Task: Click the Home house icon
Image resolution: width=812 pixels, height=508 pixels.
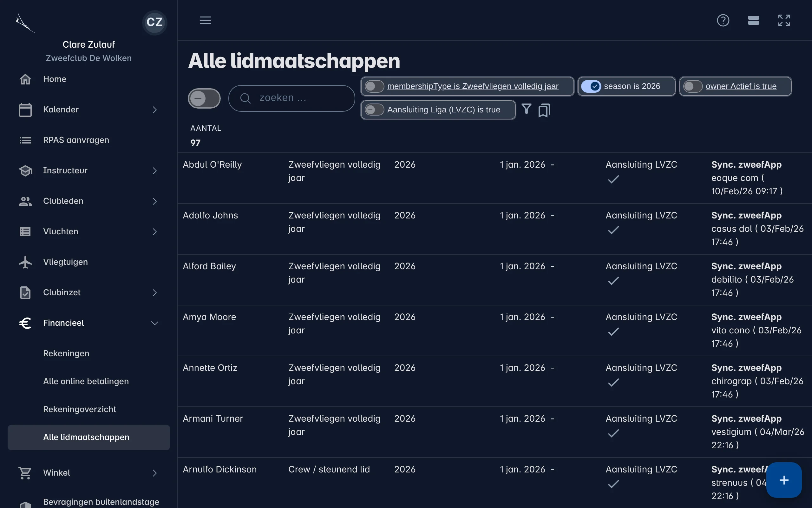Action: click(25, 79)
